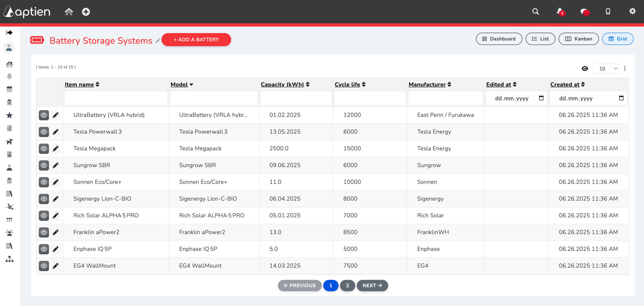644x306 pixels.
Task: Switch to List view
Action: tap(540, 39)
